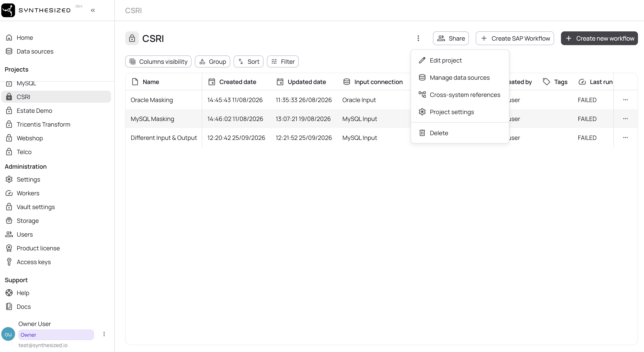
Task: Open the project kebab menu beside Share
Action: 418,38
